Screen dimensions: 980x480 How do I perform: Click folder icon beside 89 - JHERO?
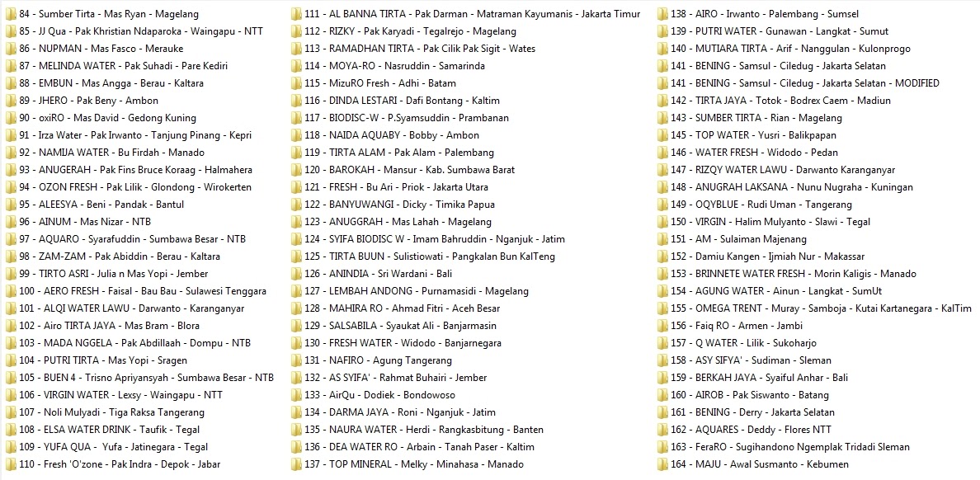11,100
